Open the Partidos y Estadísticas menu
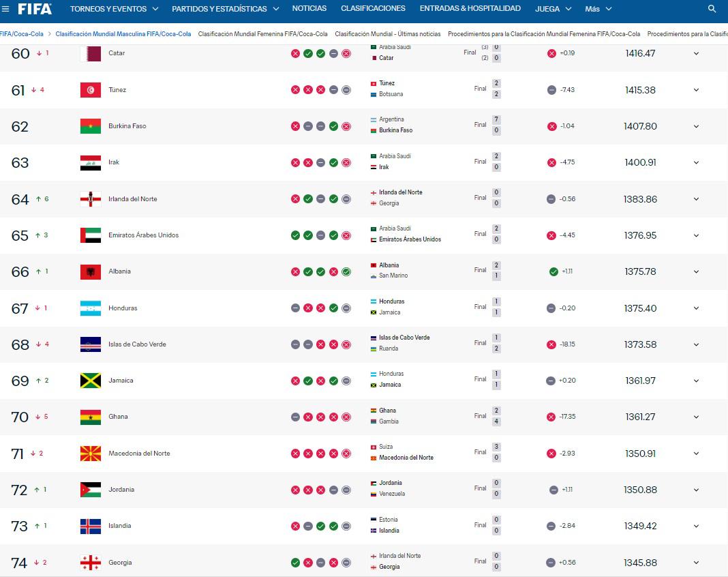Image resolution: width=728 pixels, height=577 pixels. (225, 9)
